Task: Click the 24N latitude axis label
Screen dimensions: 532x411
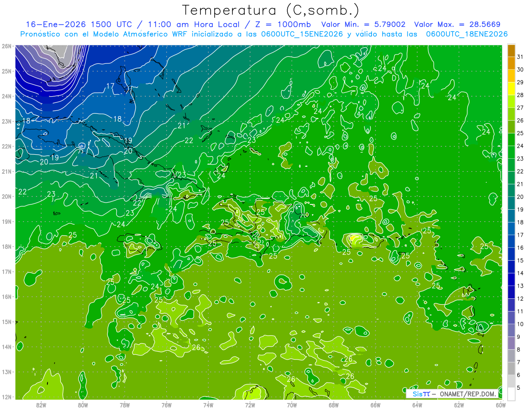Action: click(6, 96)
